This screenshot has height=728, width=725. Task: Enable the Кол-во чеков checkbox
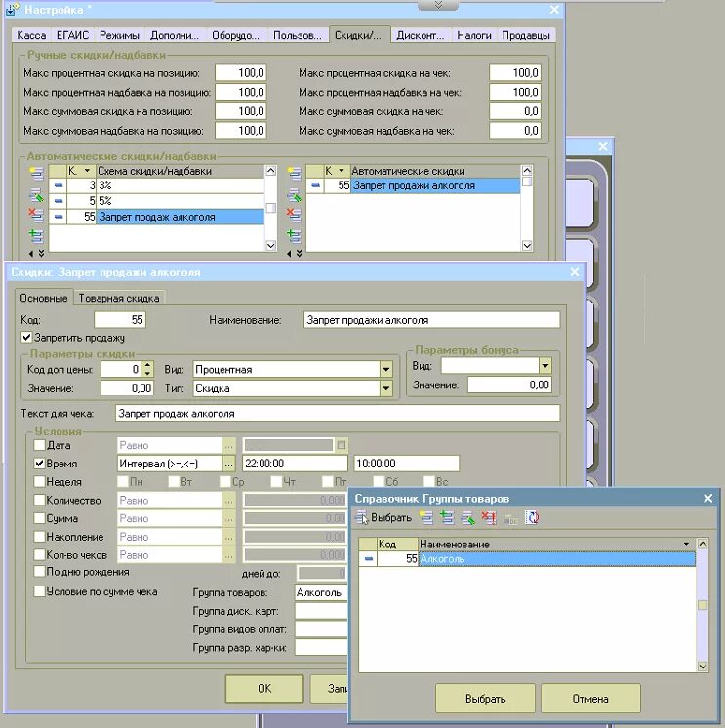click(39, 554)
